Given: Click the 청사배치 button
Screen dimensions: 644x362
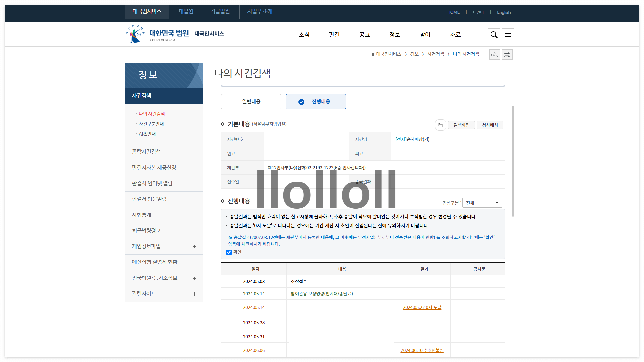Looking at the screenshot, I should pos(490,125).
